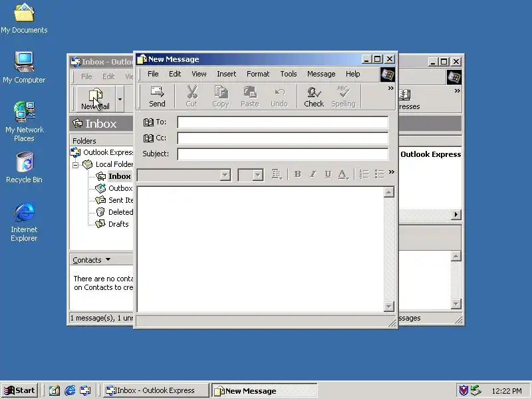The image size is (532, 399).
Task: Click inside the message body area
Action: [261, 249]
